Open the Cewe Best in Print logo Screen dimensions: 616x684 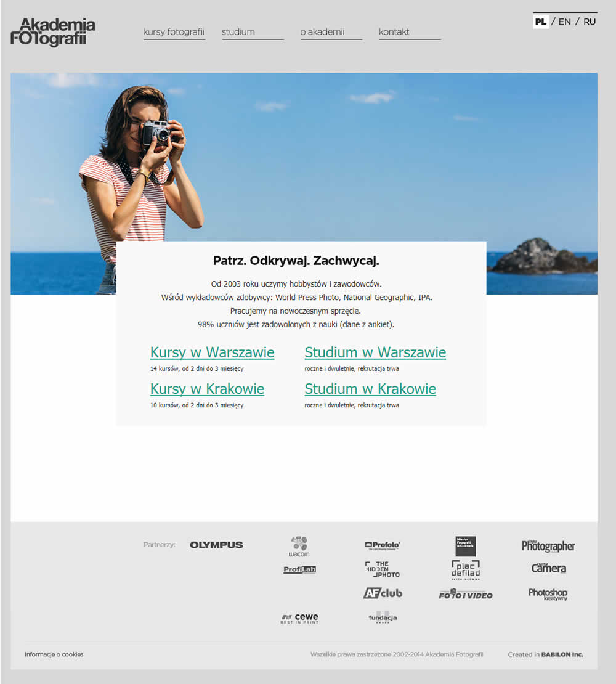point(299,618)
